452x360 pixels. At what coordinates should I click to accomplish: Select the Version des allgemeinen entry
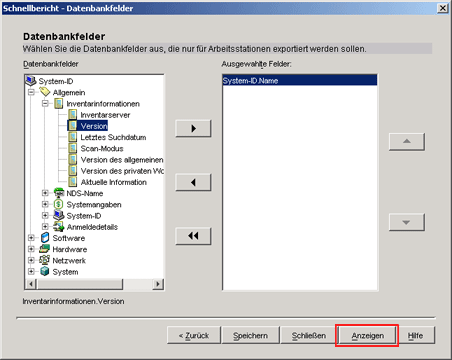(x=122, y=160)
